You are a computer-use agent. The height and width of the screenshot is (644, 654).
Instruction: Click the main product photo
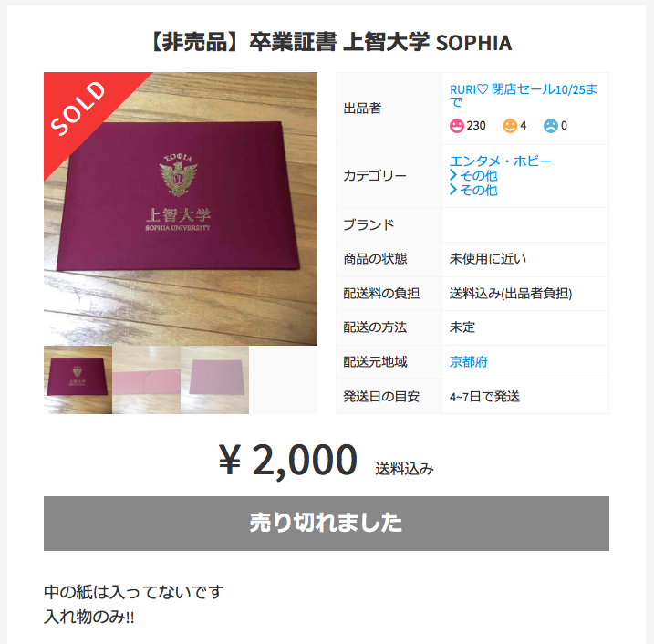coord(181,209)
